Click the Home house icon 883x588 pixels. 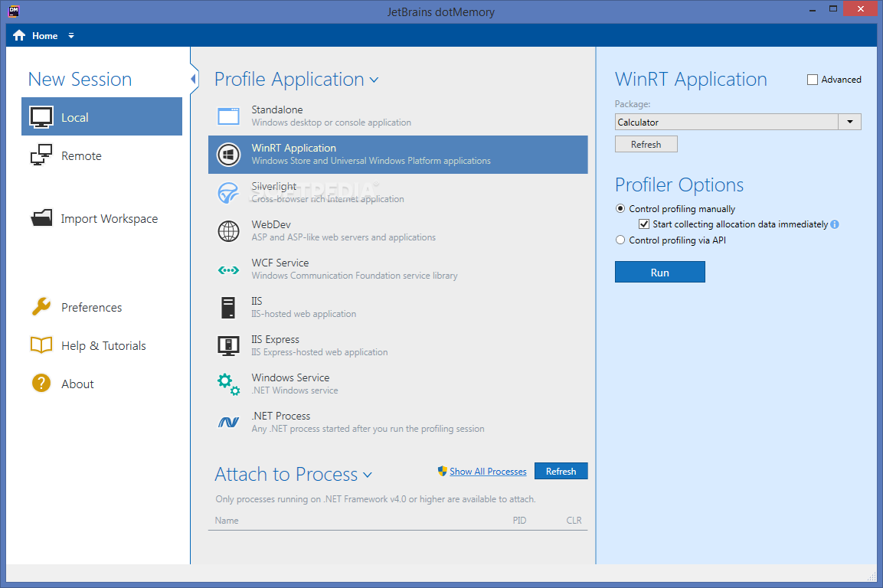point(19,35)
